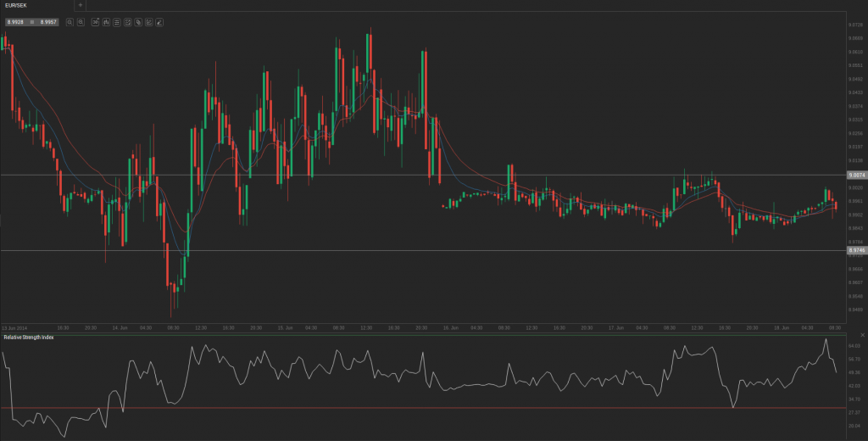Select the 9.0074 horizontal line price label
Image resolution: width=868 pixels, height=441 pixels.
tap(857, 175)
